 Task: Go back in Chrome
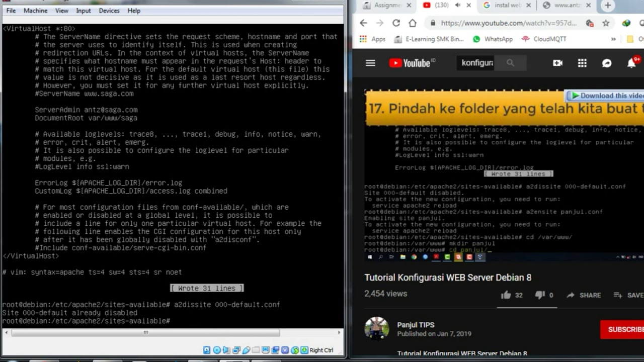click(x=363, y=23)
